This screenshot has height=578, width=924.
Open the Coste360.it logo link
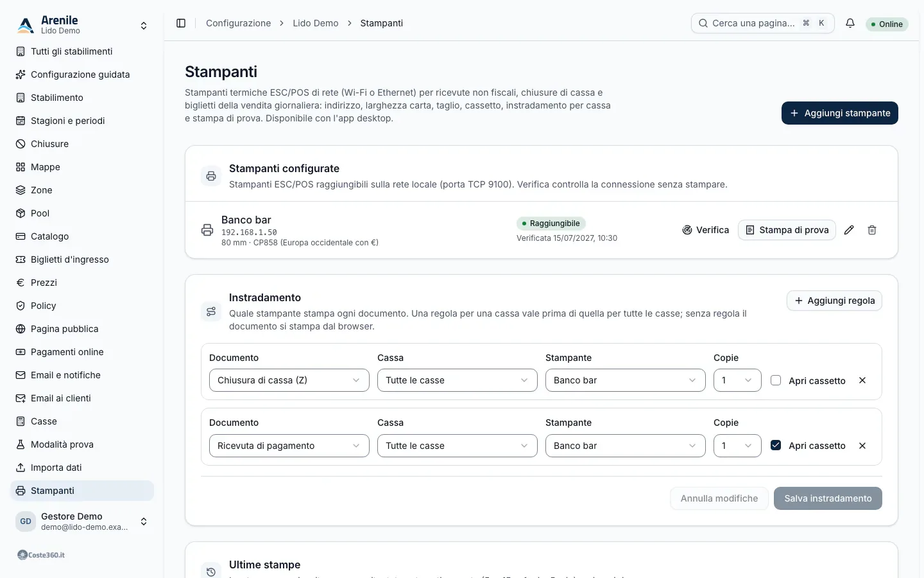[x=41, y=555]
